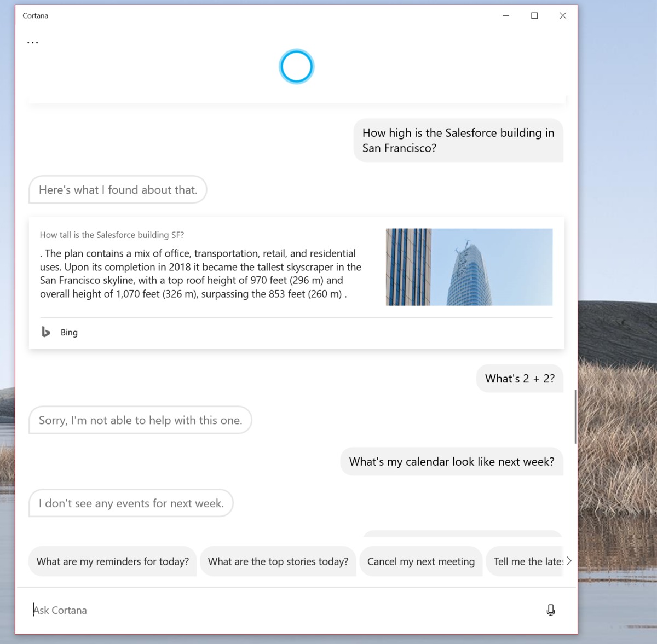Click the 'How high is the Salesforce building' message
Viewport: 657px width, 644px height.
coord(458,141)
